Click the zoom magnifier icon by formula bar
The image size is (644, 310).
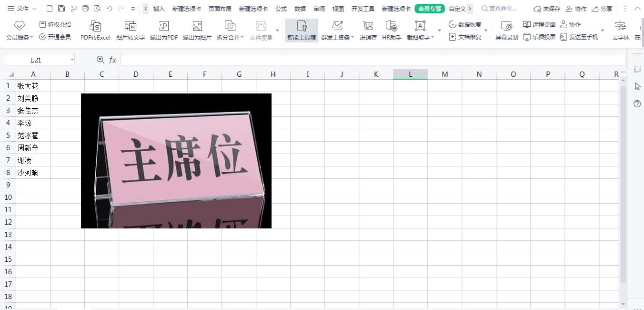click(x=100, y=60)
